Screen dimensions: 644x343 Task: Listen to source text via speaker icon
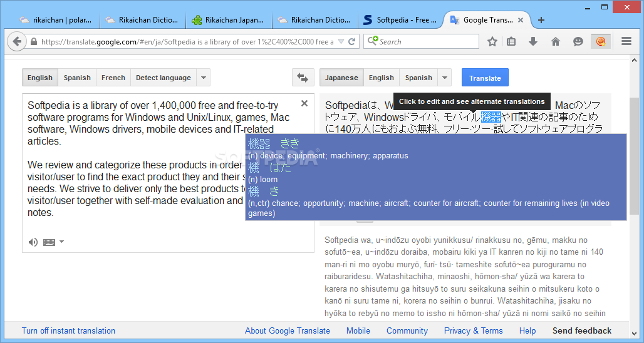(33, 242)
